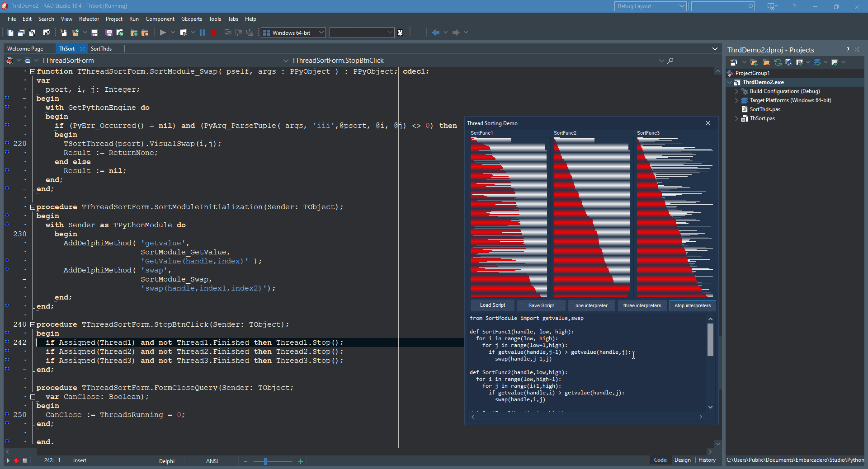
Task: Switch to the History view tab
Action: (707, 460)
